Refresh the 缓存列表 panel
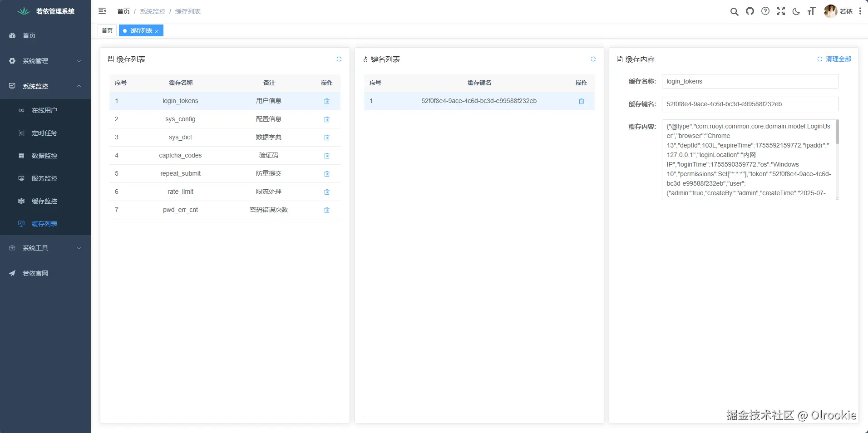The image size is (868, 433). [x=339, y=59]
